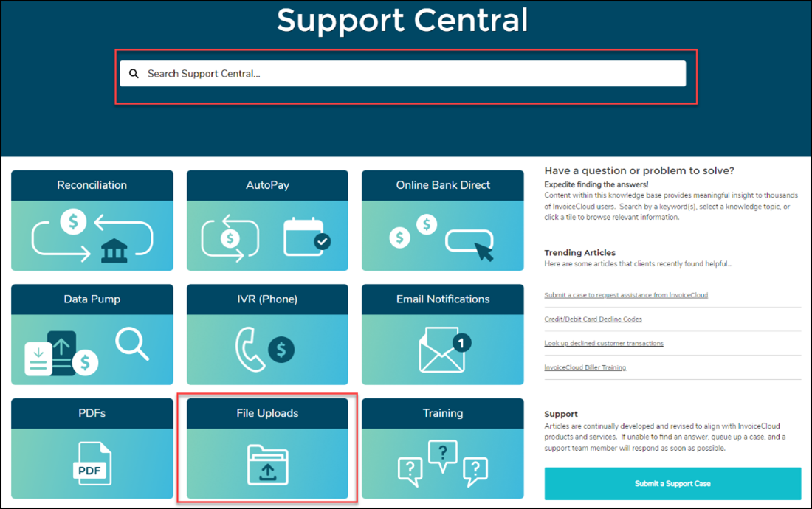This screenshot has height=509, width=812.
Task: Click the Training question bubbles icon
Action: [x=443, y=463]
